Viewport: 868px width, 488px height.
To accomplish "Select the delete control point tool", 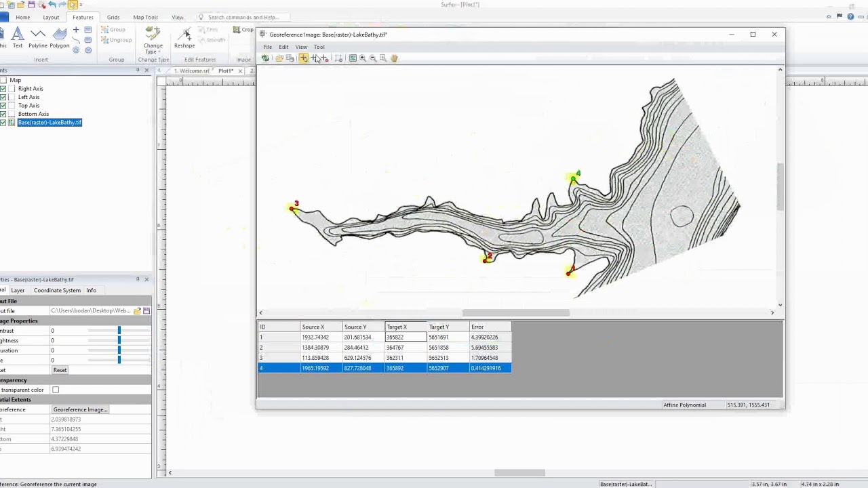I will click(324, 58).
